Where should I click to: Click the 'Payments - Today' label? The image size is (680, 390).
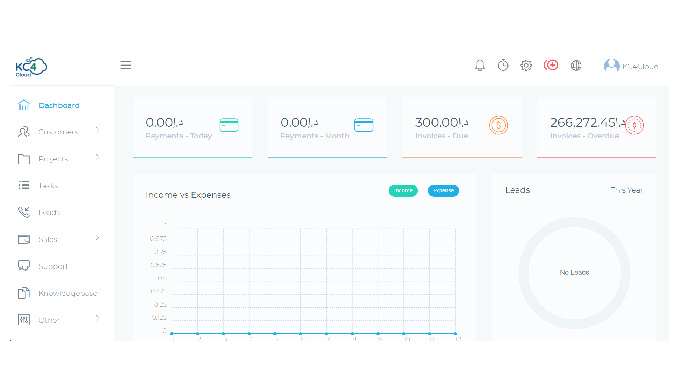(179, 136)
